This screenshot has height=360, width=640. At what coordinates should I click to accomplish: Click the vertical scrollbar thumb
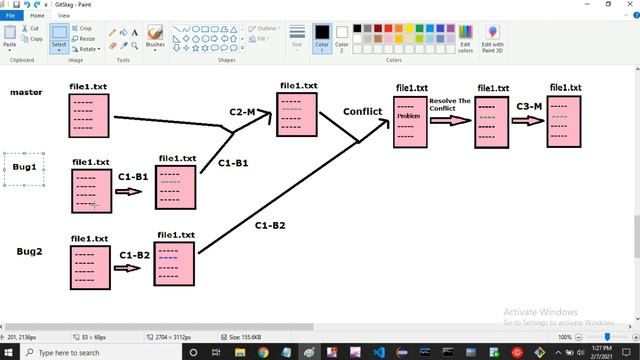[637, 236]
